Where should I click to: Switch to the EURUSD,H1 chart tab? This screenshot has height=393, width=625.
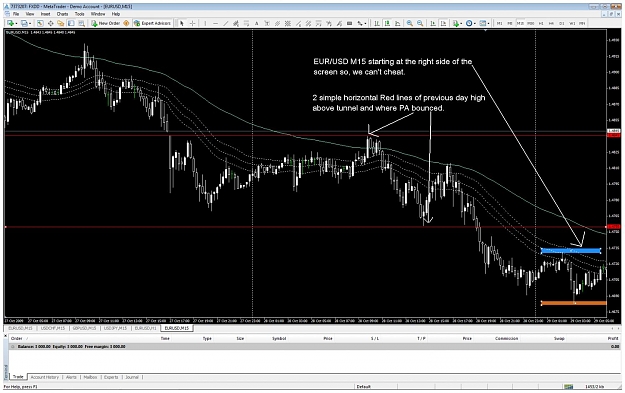[x=145, y=328]
